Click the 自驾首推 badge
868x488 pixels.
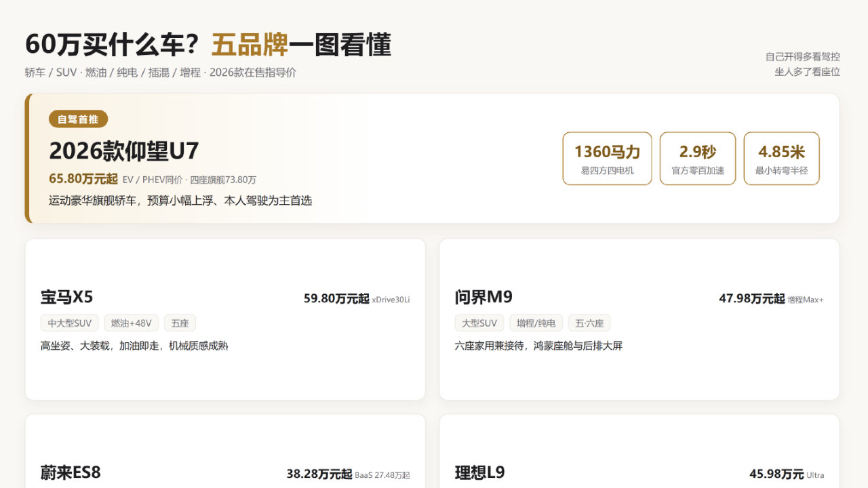78,119
